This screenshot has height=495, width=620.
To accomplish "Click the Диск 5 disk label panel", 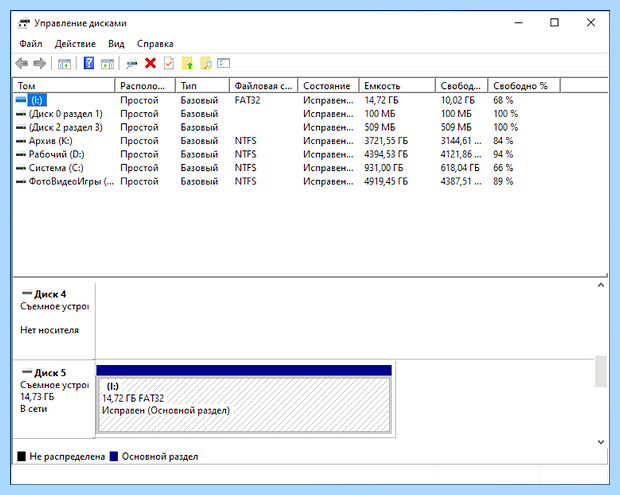I will [x=54, y=399].
